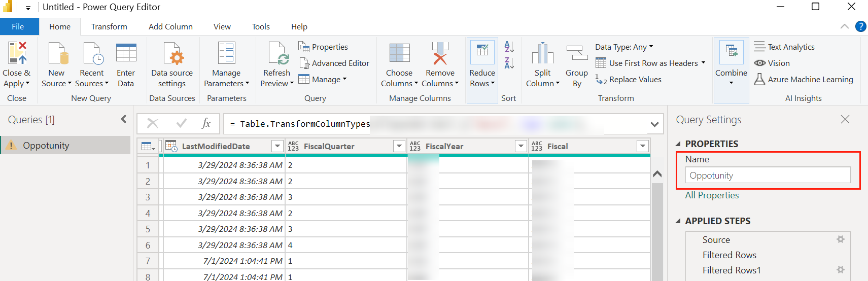868x281 pixels.
Task: Open the Add Column tab
Action: 170,27
